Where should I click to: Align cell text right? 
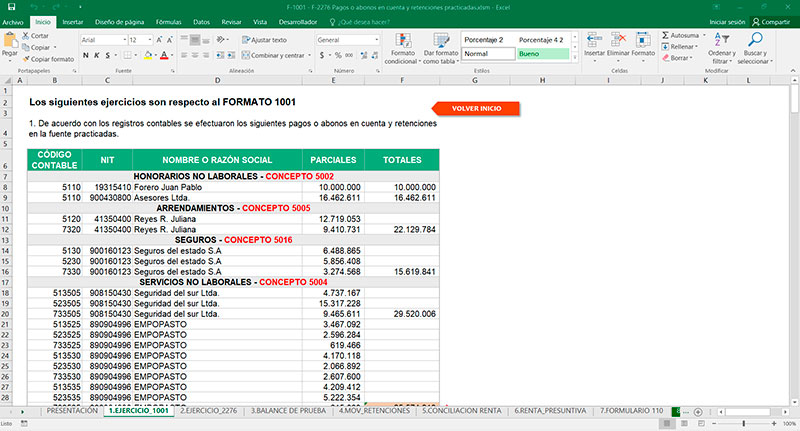206,55
